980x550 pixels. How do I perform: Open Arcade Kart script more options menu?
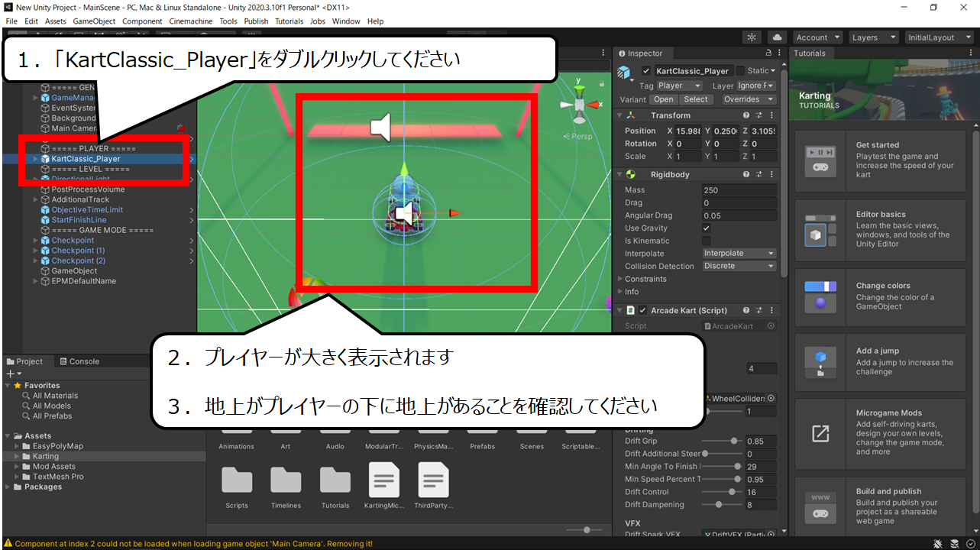tap(771, 310)
